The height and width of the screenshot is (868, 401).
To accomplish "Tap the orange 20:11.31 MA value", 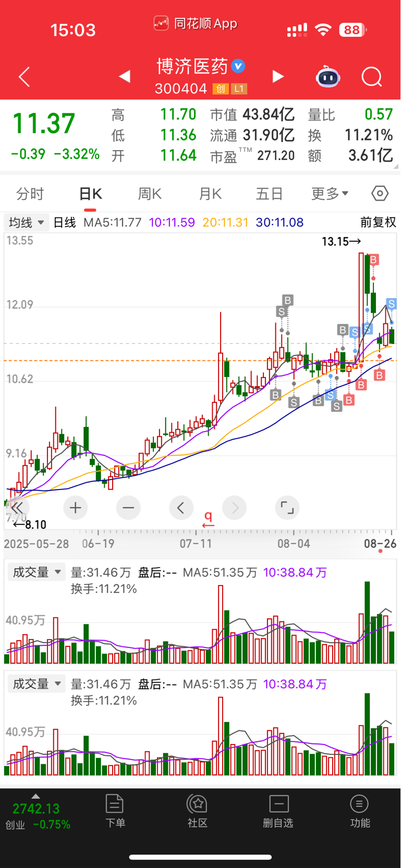I will point(225,223).
